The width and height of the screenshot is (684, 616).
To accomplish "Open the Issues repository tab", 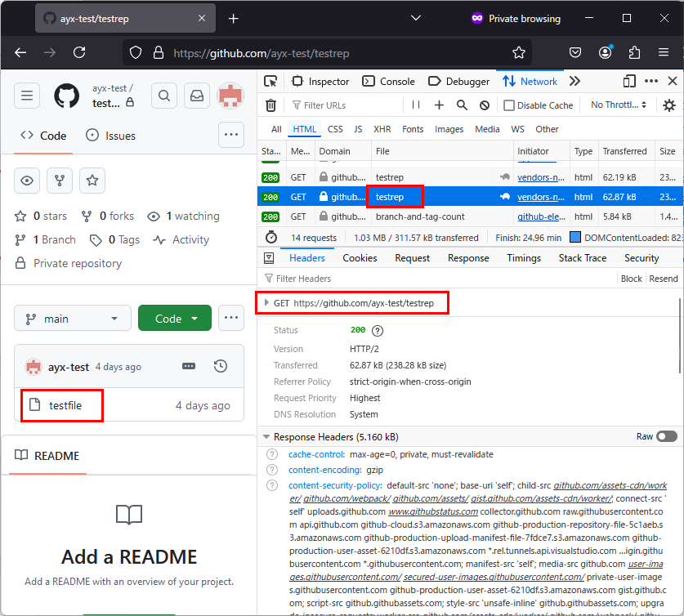I will click(111, 136).
